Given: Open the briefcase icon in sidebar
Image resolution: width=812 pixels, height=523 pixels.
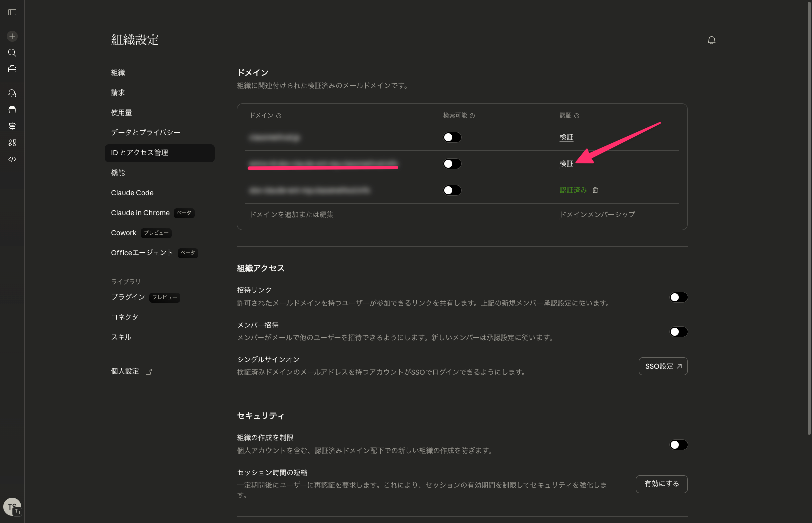Looking at the screenshot, I should click(x=12, y=69).
